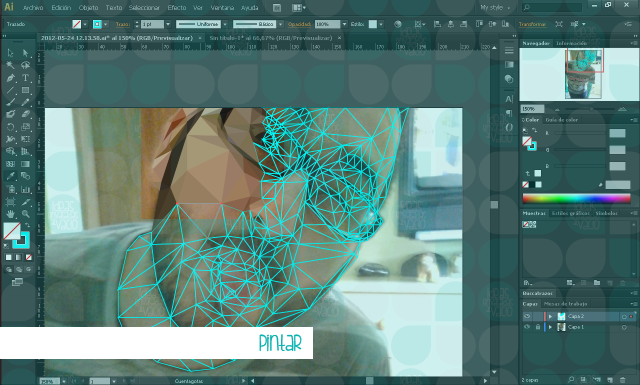
Task: Select the Artboard tool
Action: [10, 202]
